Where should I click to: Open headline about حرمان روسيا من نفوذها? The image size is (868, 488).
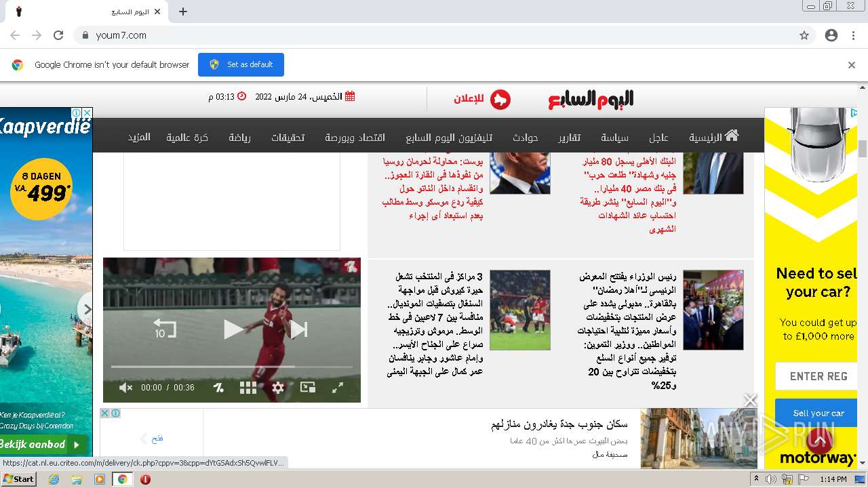[433, 188]
